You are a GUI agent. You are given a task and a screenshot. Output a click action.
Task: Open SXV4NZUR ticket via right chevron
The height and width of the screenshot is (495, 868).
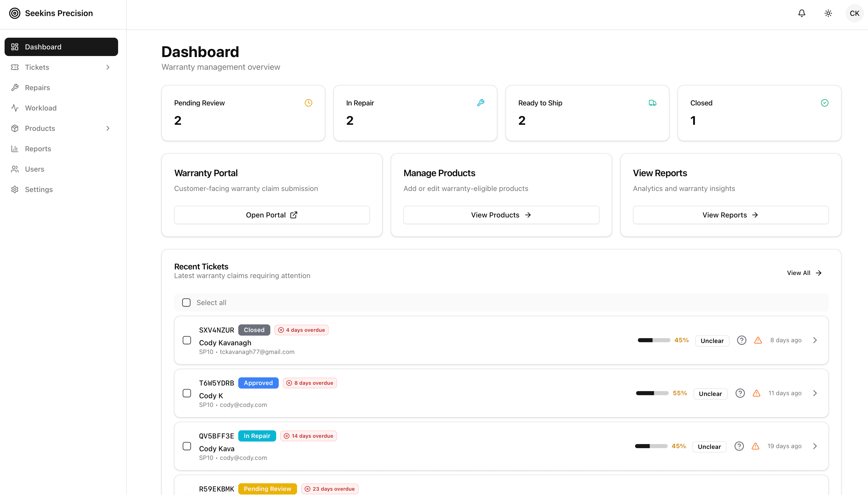(815, 340)
